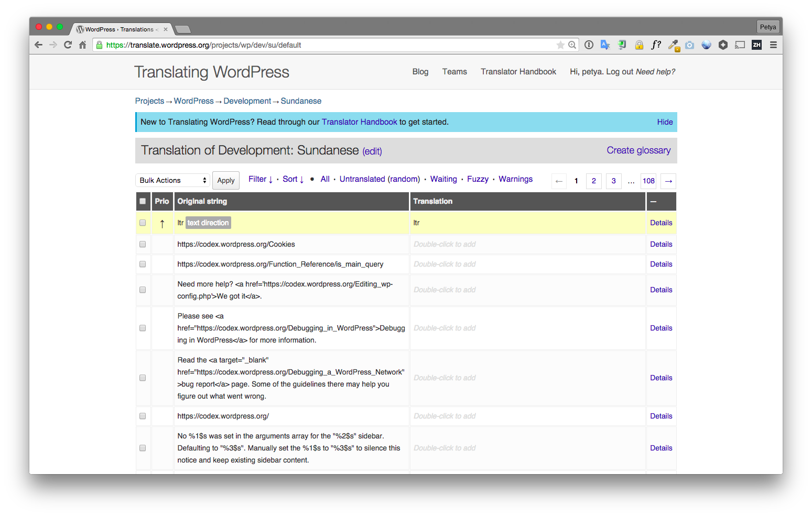Click the Chromecast extension icon
The image size is (812, 516).
[x=740, y=45]
